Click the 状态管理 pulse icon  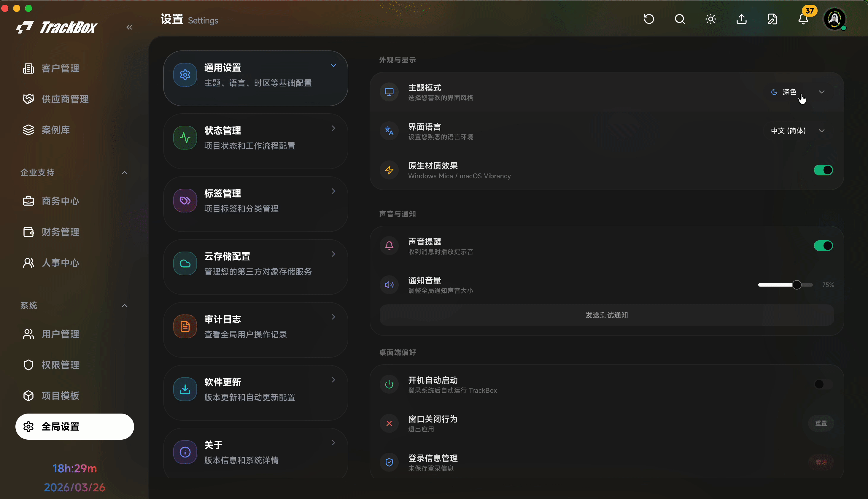(x=185, y=138)
